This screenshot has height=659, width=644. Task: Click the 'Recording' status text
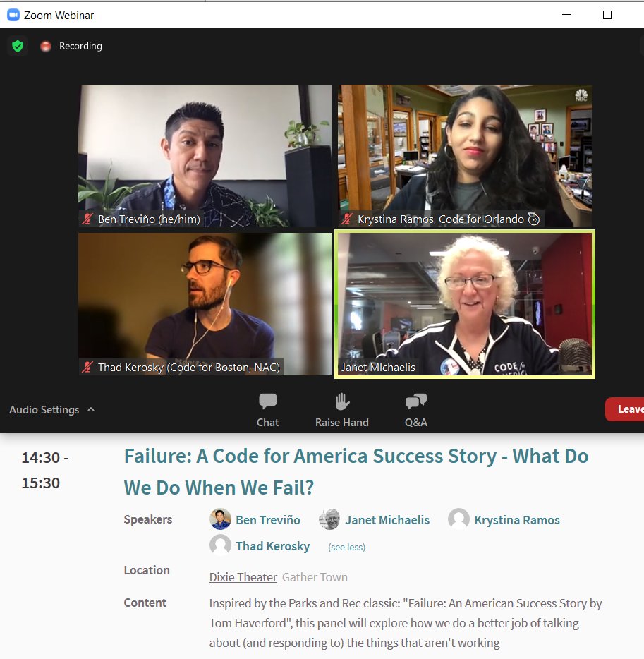[80, 47]
